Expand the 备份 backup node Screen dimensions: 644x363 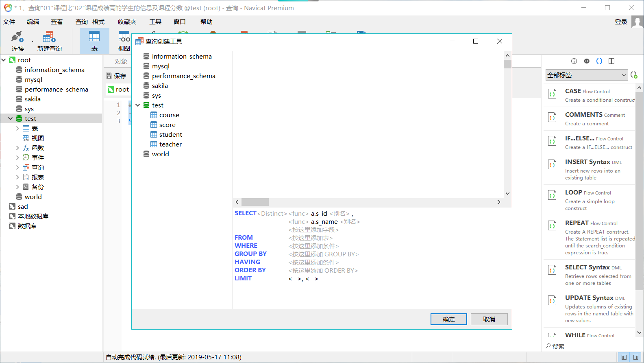17,187
